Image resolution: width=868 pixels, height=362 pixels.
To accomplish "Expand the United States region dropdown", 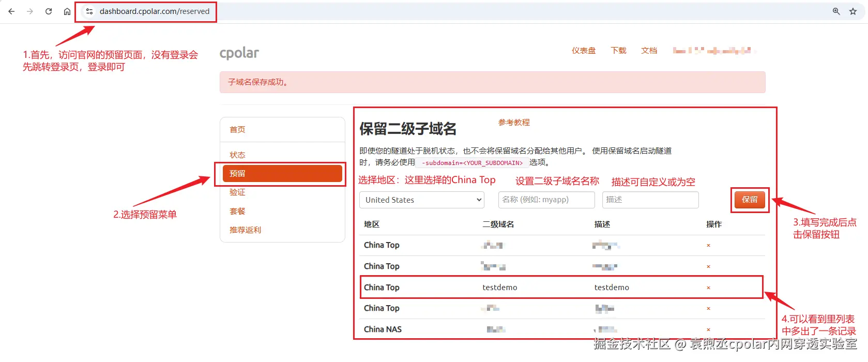I will pos(422,200).
